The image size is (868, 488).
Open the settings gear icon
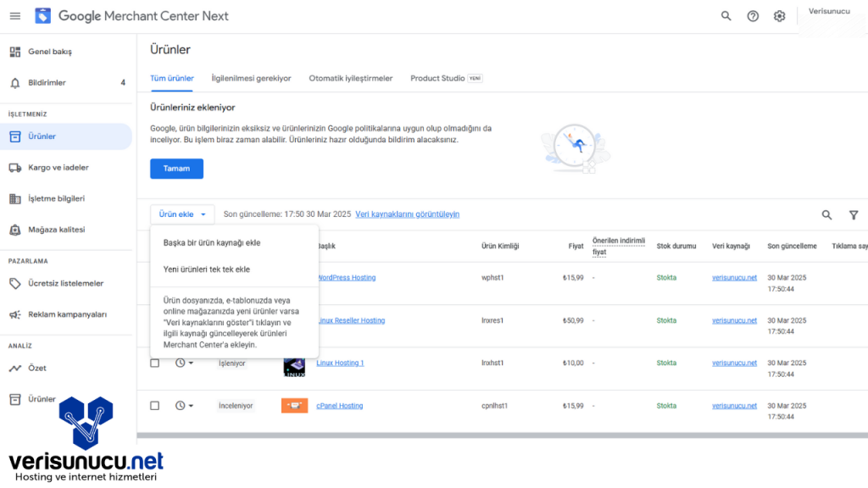pyautogui.click(x=780, y=16)
